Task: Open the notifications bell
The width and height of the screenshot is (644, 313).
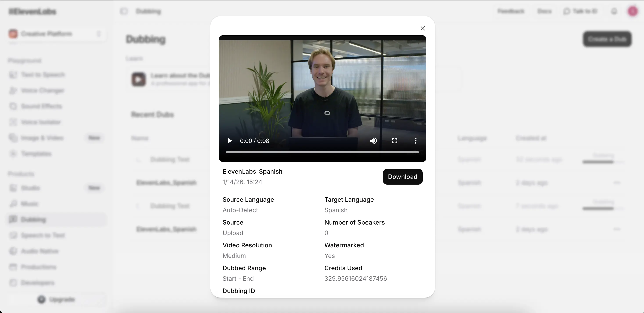Action: (615, 11)
